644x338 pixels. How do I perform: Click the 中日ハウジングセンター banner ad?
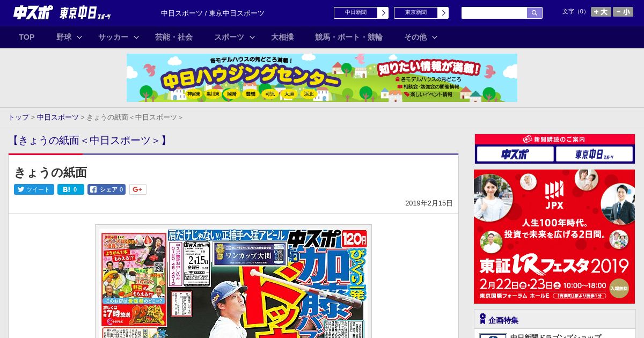(x=322, y=78)
